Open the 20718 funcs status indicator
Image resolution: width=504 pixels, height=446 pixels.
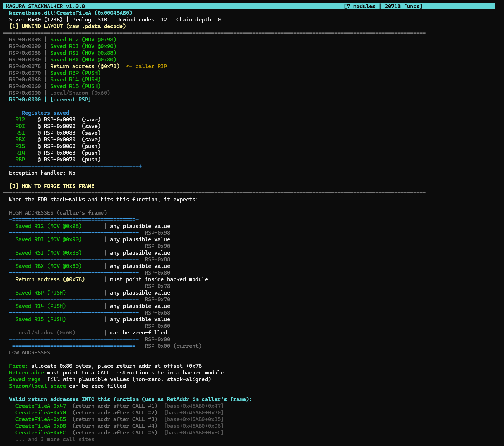(x=402, y=6)
